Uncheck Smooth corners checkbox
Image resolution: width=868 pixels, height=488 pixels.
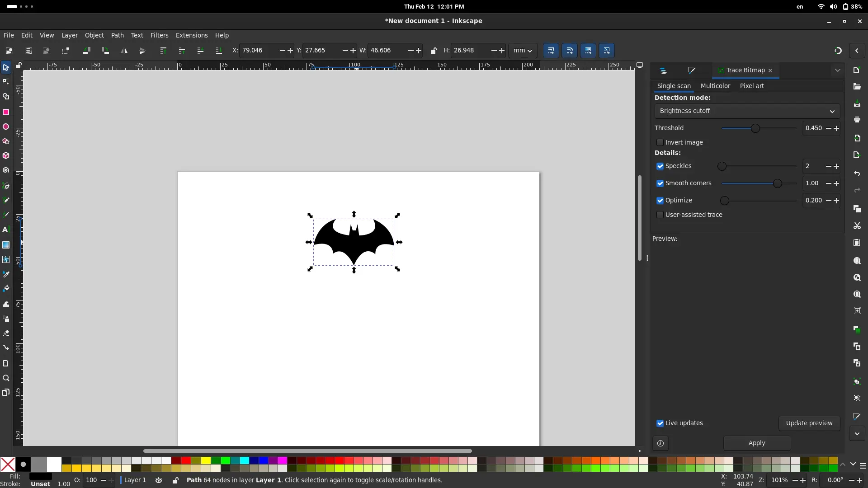660,183
